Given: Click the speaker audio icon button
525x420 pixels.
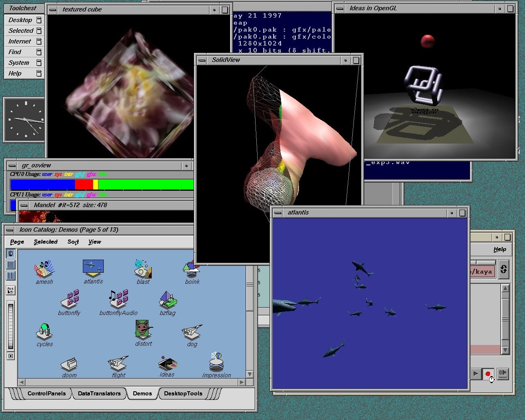Looking at the screenshot, I should [502, 373].
